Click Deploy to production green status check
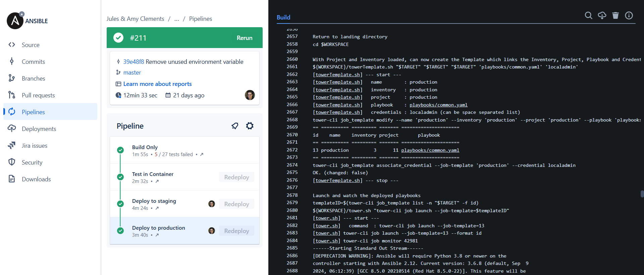Viewport: 644px width, 275px height. pyautogui.click(x=120, y=231)
